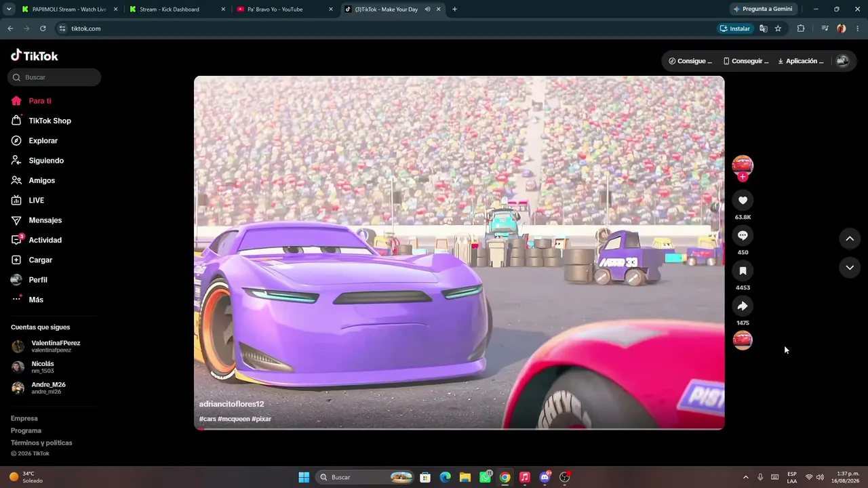
Task: Click the tiktok.com address bar
Action: [384, 28]
